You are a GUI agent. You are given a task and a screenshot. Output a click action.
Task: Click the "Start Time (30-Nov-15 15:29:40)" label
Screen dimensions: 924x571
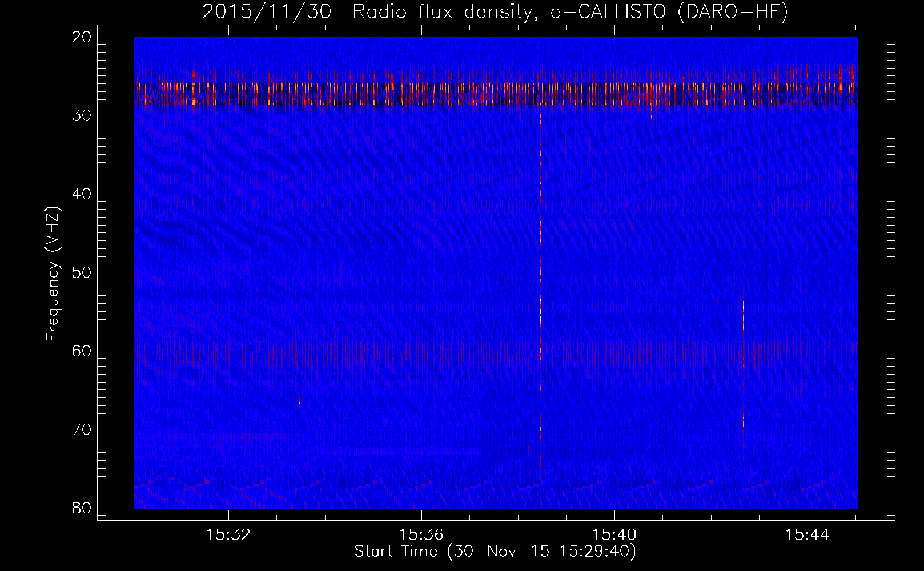pos(495,552)
